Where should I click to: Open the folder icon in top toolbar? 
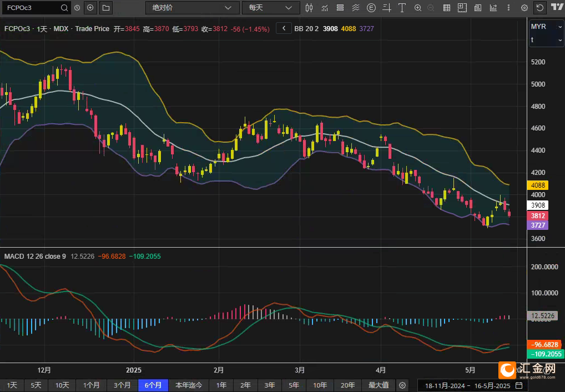(106, 8)
